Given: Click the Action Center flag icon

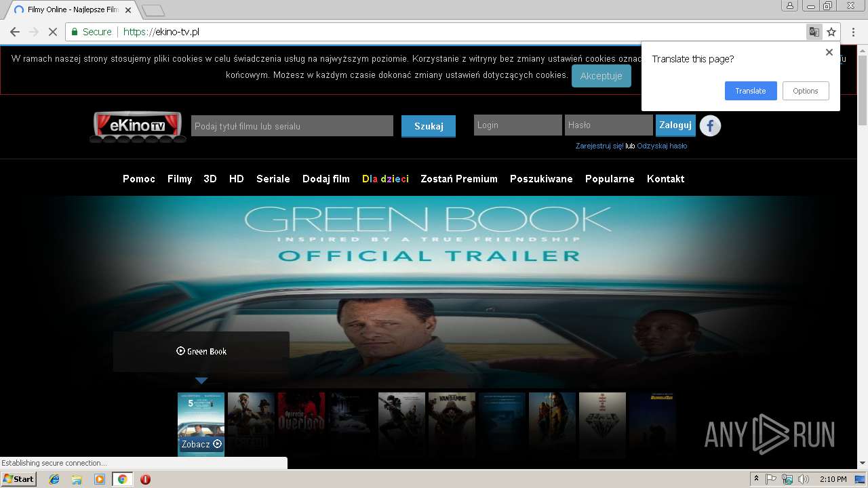Looking at the screenshot, I should point(771,479).
